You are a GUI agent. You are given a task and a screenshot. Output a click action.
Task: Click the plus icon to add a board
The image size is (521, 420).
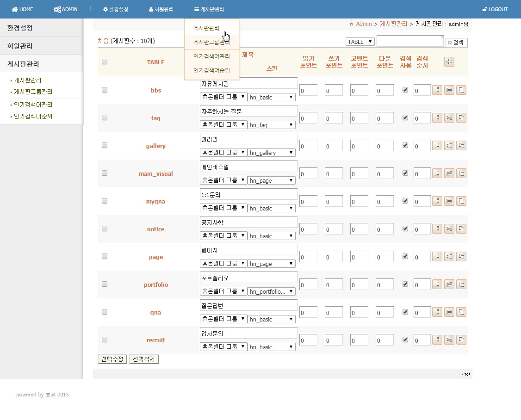point(449,62)
